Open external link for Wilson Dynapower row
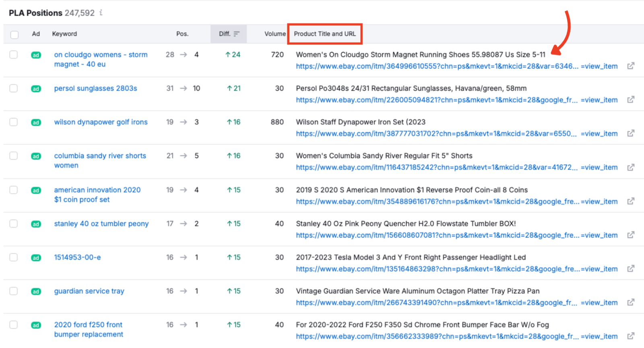This screenshot has width=644, height=348. [x=631, y=133]
